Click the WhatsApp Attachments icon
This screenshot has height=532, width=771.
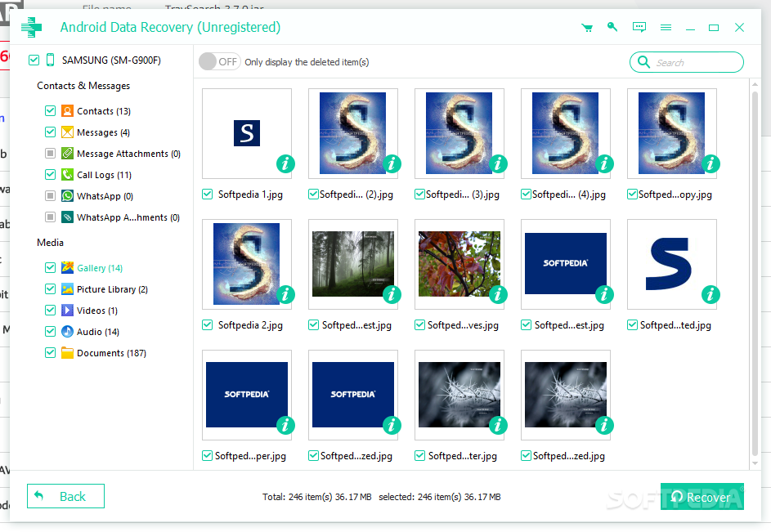tap(67, 217)
